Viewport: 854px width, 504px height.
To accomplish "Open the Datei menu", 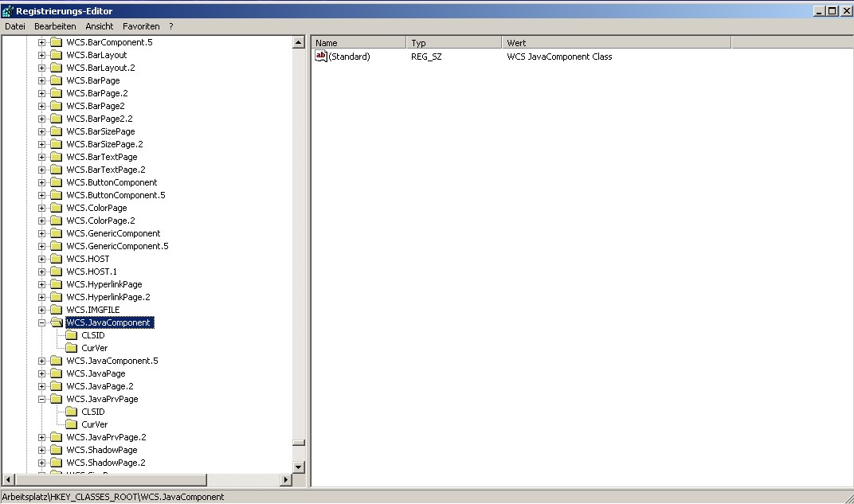I will (15, 26).
